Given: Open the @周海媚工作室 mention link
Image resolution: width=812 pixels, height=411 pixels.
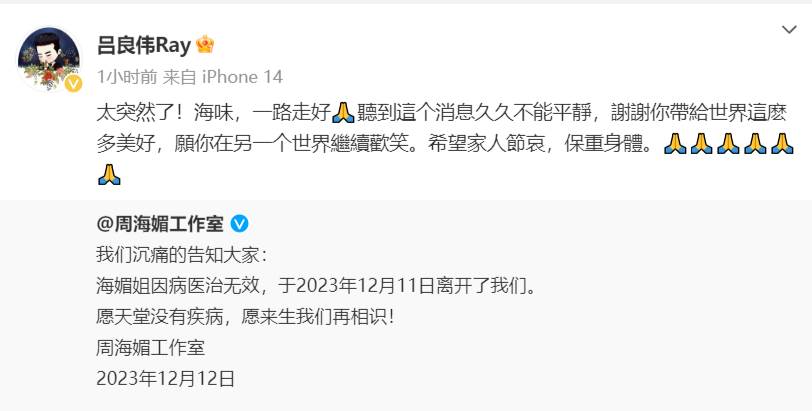Looking at the screenshot, I should click(x=160, y=224).
